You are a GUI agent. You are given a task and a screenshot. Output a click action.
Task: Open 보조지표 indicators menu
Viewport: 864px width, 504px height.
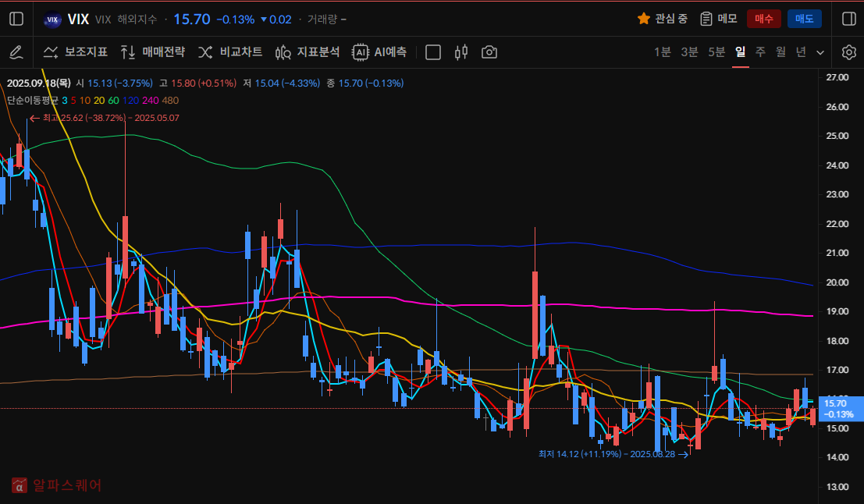[x=76, y=52]
